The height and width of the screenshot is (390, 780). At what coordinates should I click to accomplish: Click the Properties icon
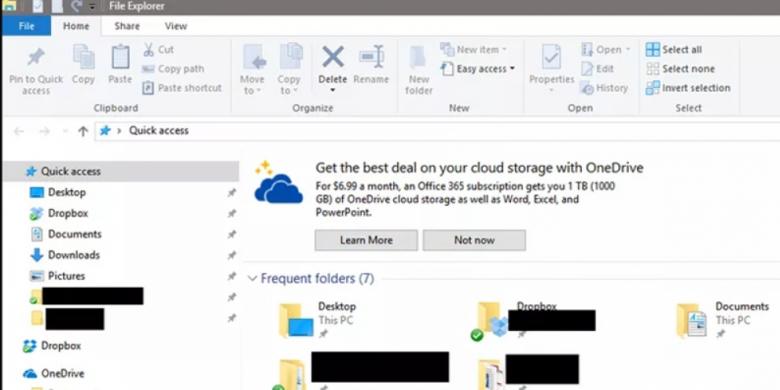click(552, 57)
